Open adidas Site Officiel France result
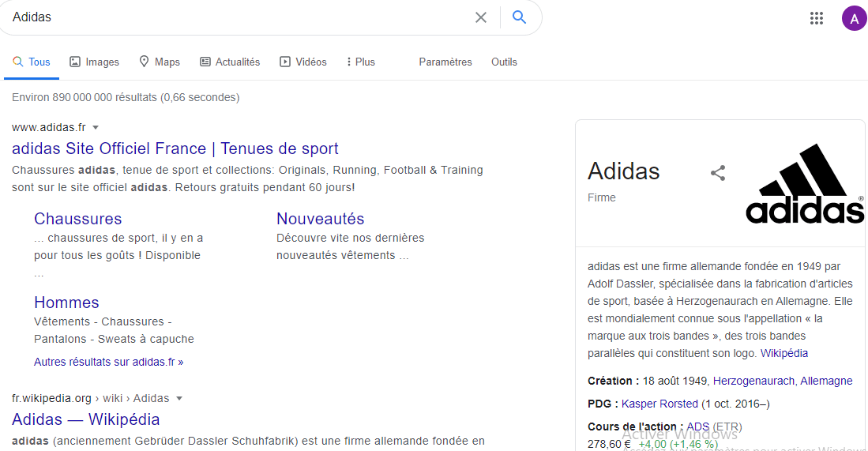868x451 pixels. [x=175, y=148]
